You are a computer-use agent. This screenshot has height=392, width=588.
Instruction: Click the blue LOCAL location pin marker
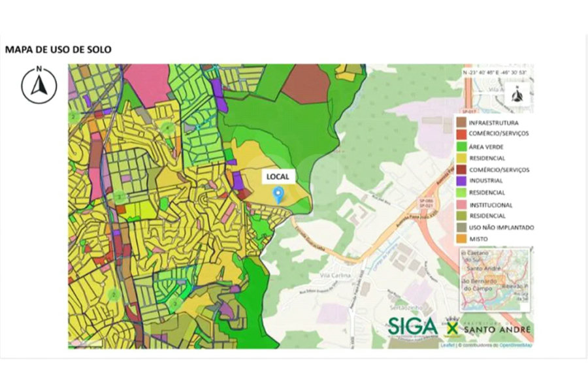pyautogui.click(x=278, y=195)
